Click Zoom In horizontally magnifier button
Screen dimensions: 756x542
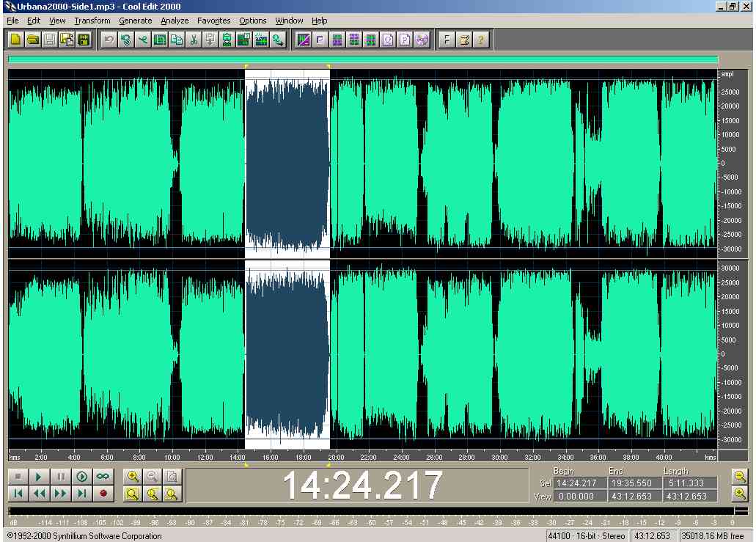pos(133,477)
